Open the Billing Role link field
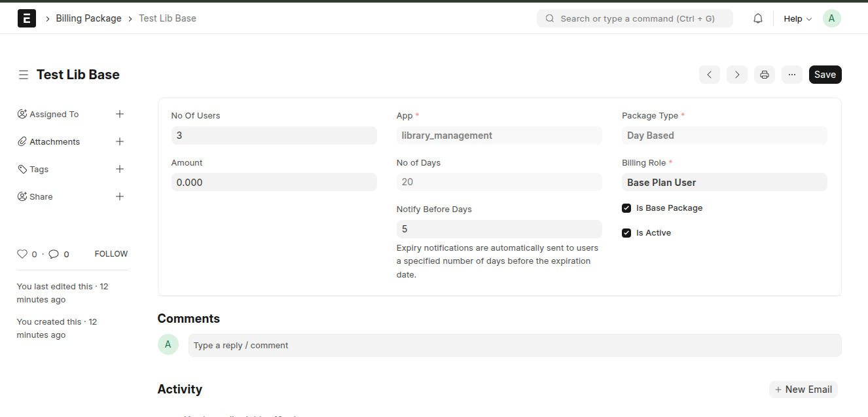This screenshot has height=417, width=868. 724,183
